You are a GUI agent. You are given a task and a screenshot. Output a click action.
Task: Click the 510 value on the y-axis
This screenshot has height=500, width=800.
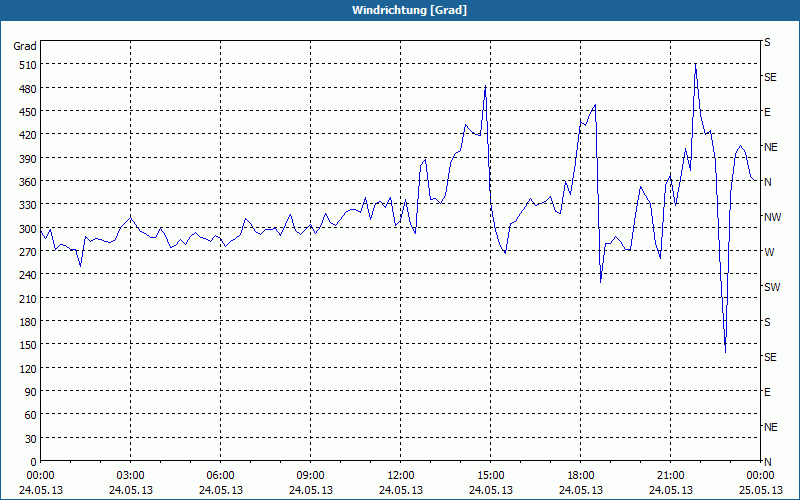click(29, 65)
